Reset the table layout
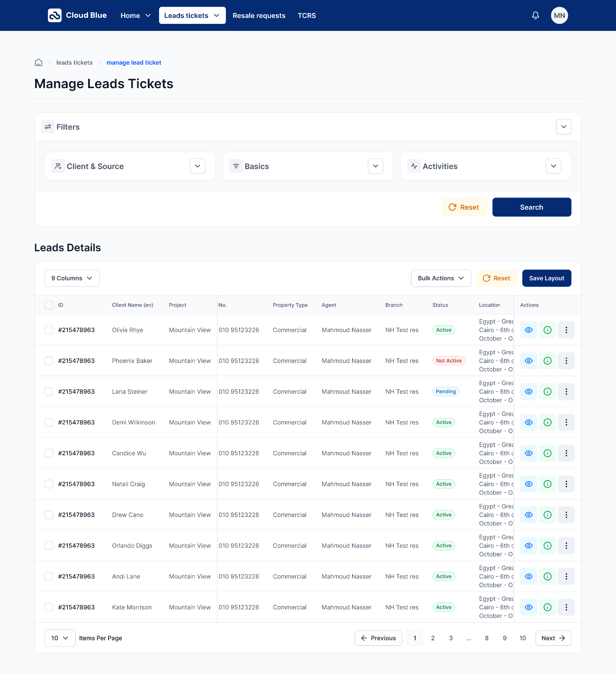616x674 pixels. [497, 278]
